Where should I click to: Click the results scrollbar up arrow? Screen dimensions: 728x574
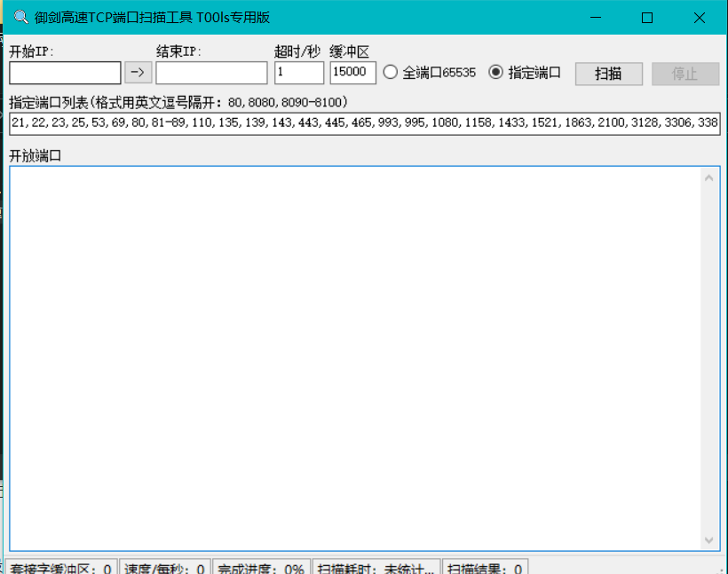point(709,177)
